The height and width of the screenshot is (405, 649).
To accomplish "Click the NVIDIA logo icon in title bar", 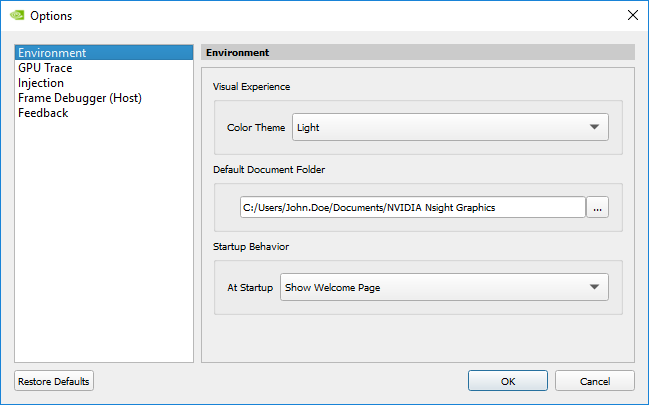I will pos(15,15).
